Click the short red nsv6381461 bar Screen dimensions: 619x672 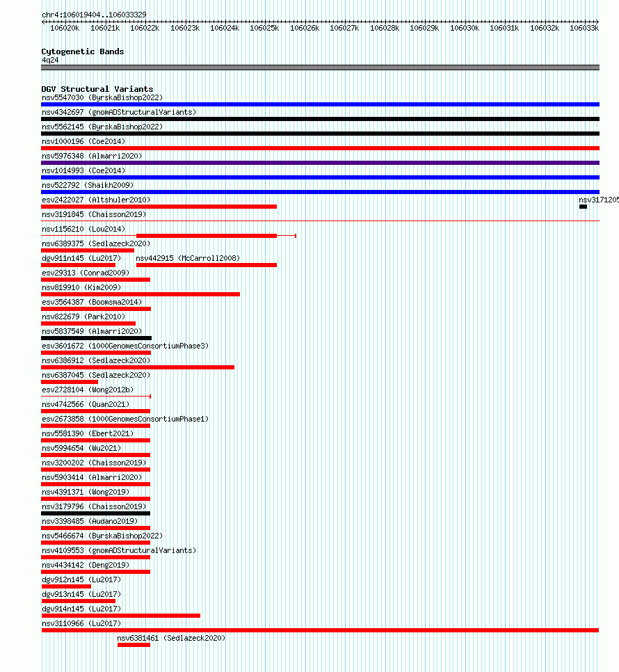(134, 645)
